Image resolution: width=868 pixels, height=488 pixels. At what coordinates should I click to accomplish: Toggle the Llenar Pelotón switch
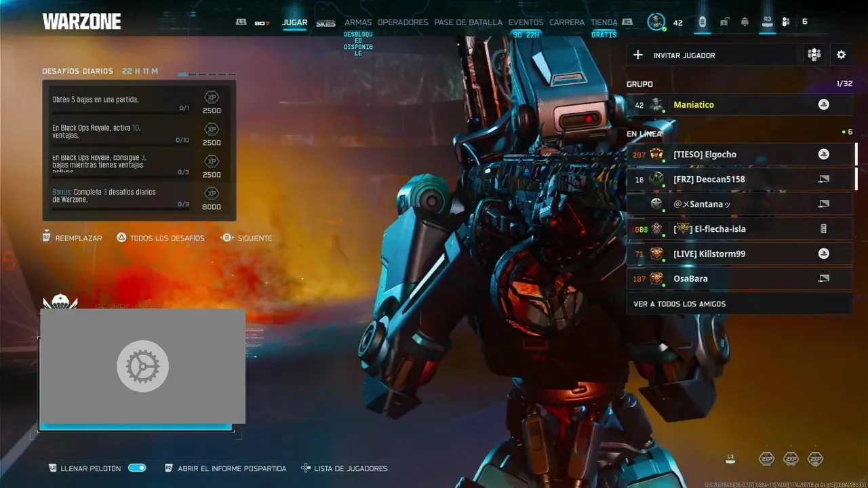(x=137, y=468)
